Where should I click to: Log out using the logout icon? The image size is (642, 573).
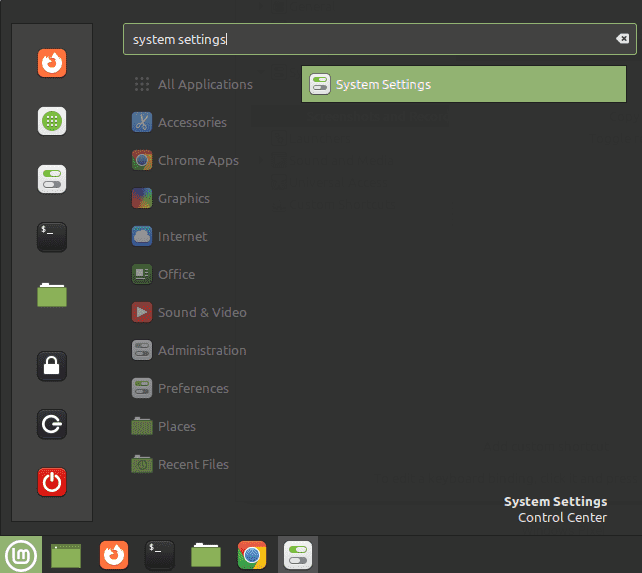[52, 424]
